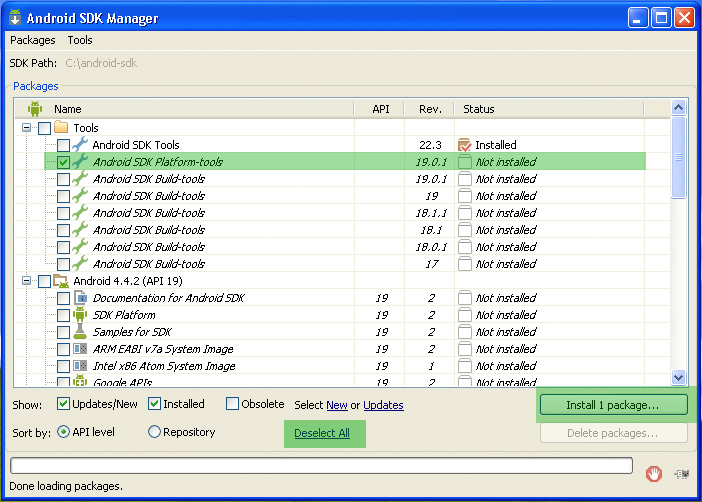702x502 pixels.
Task: Toggle the Updates/New show checkbox
Action: [x=63, y=403]
